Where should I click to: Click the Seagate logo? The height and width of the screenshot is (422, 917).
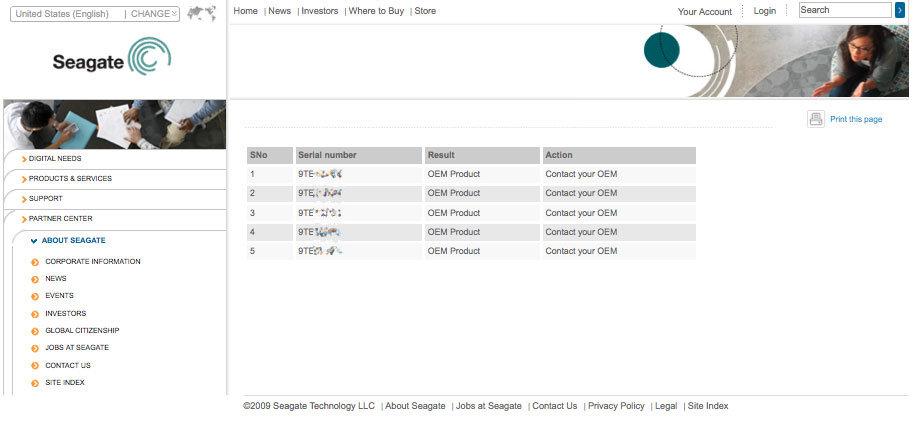[112, 57]
